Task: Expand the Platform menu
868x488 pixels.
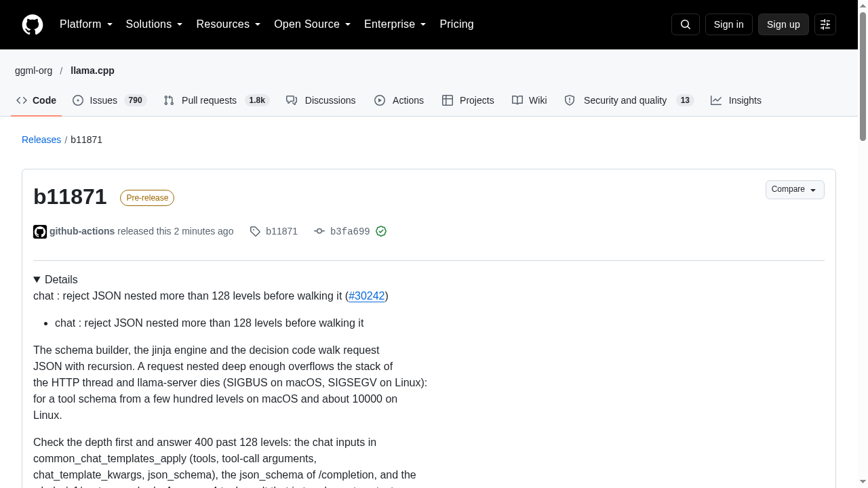Action: coord(86,24)
